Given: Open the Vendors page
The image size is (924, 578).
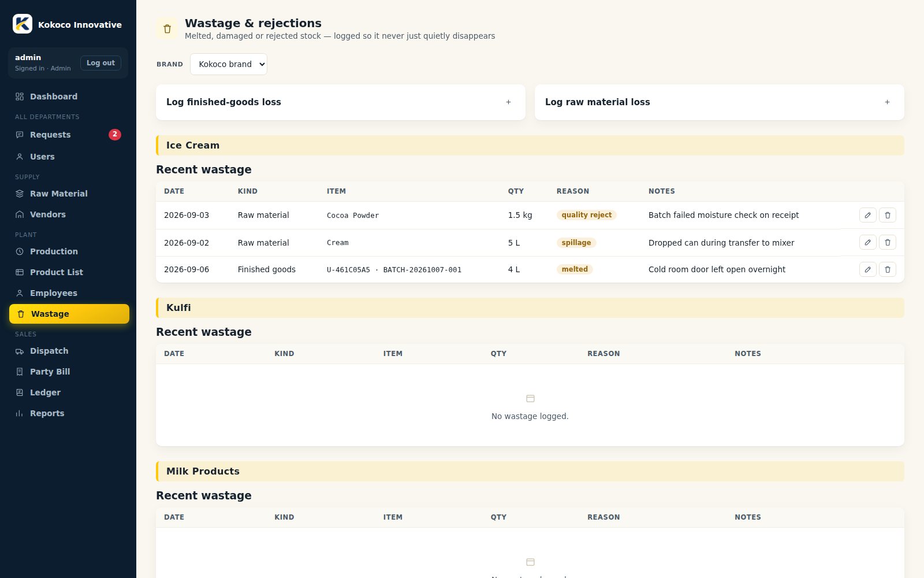Looking at the screenshot, I should (x=69, y=214).
